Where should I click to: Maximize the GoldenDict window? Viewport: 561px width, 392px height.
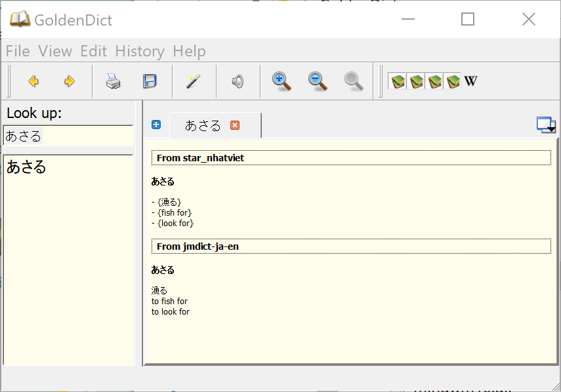468,19
